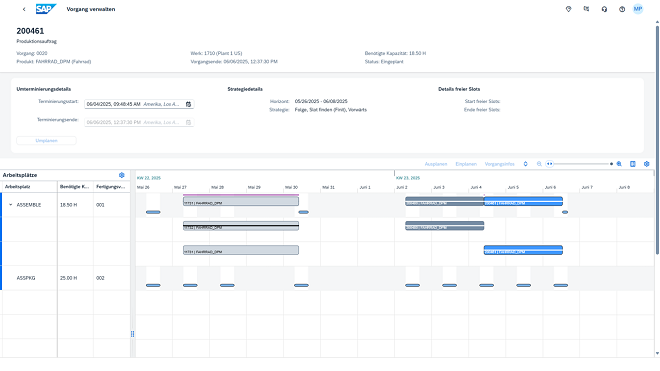The width and height of the screenshot is (660, 371).
Task: Select light gray May bar with black line
Action: [241, 226]
